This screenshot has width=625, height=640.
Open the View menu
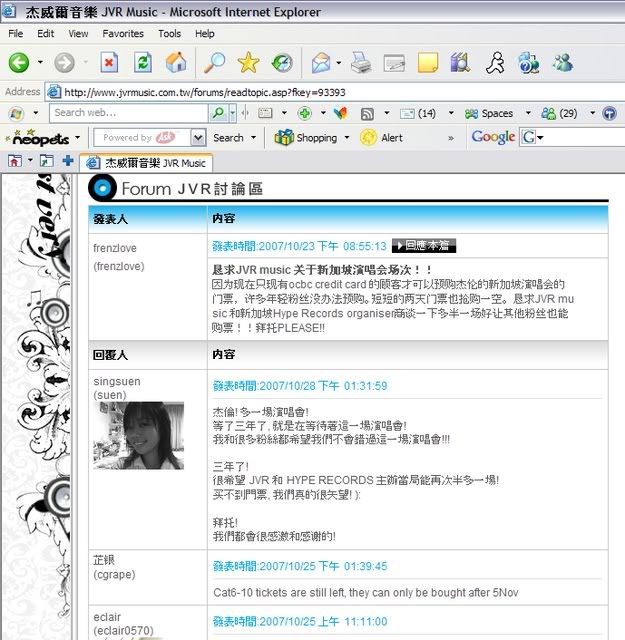pos(78,33)
